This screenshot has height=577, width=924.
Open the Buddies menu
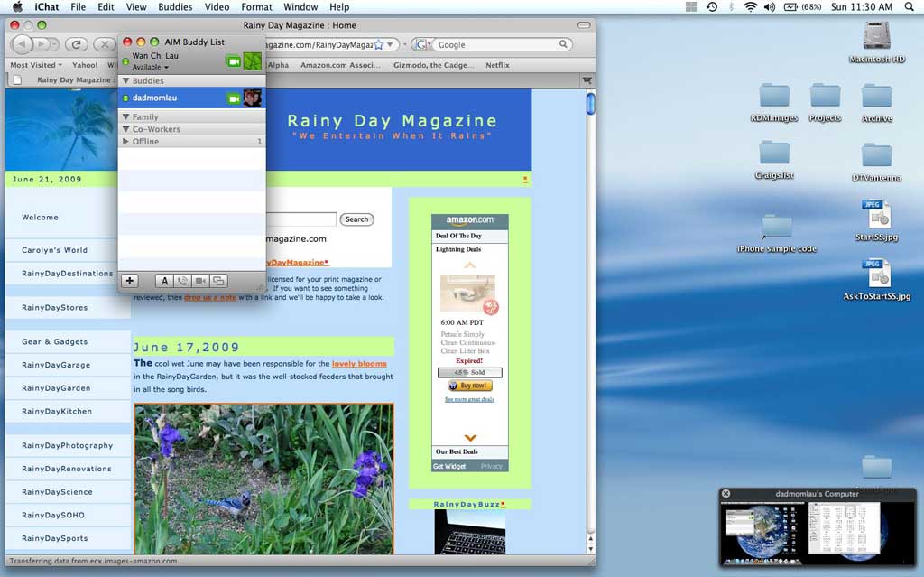pos(175,7)
